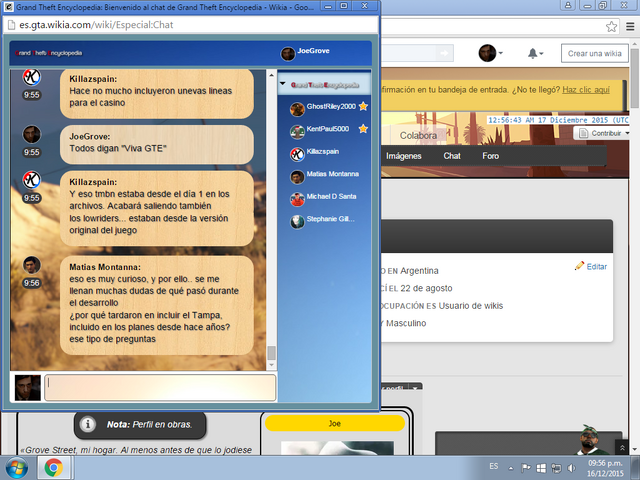Viewport: 640px width, 480px height.
Task: Click Killazspain avatar beside lowriders message
Action: [x=31, y=180]
